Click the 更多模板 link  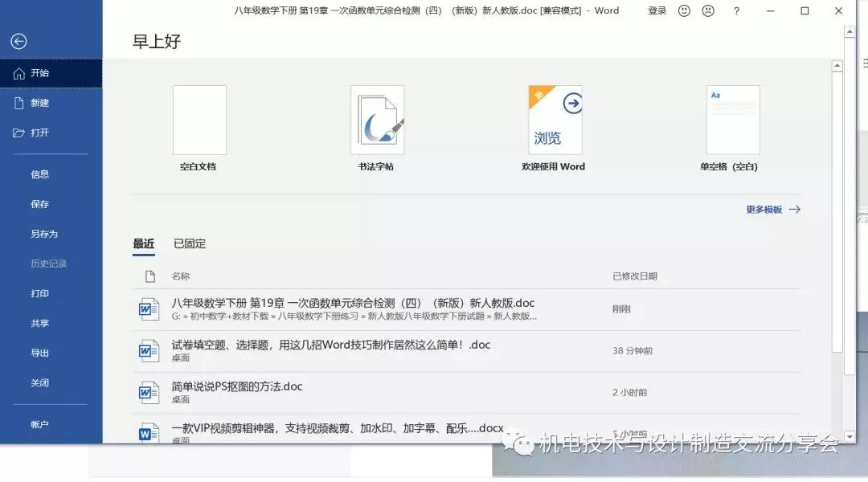click(x=764, y=209)
